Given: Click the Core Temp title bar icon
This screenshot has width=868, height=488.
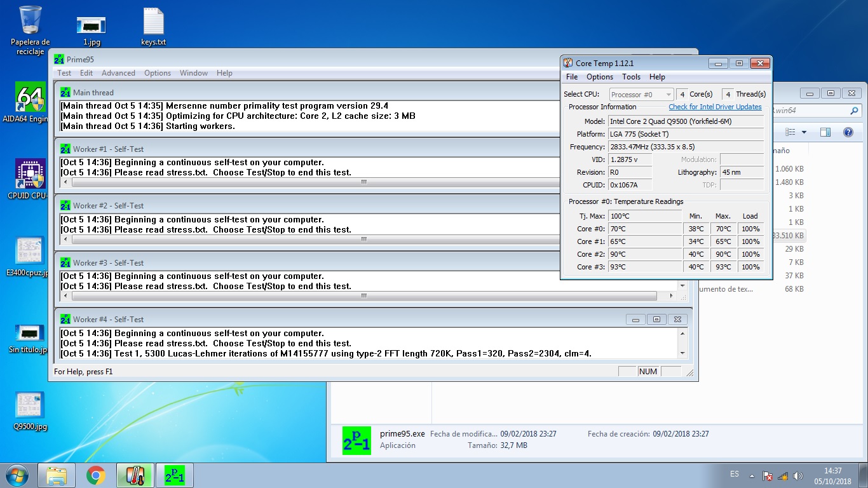Looking at the screenshot, I should 568,63.
